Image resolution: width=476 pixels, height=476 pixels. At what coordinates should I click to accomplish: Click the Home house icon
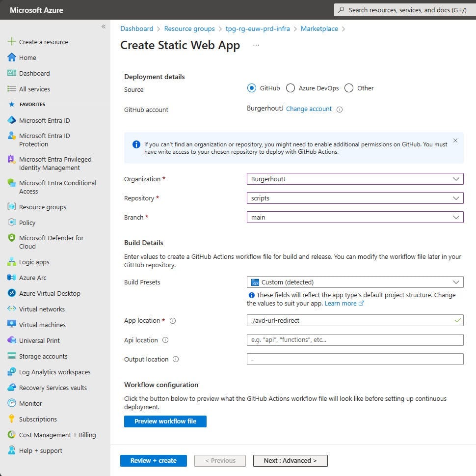(12, 57)
